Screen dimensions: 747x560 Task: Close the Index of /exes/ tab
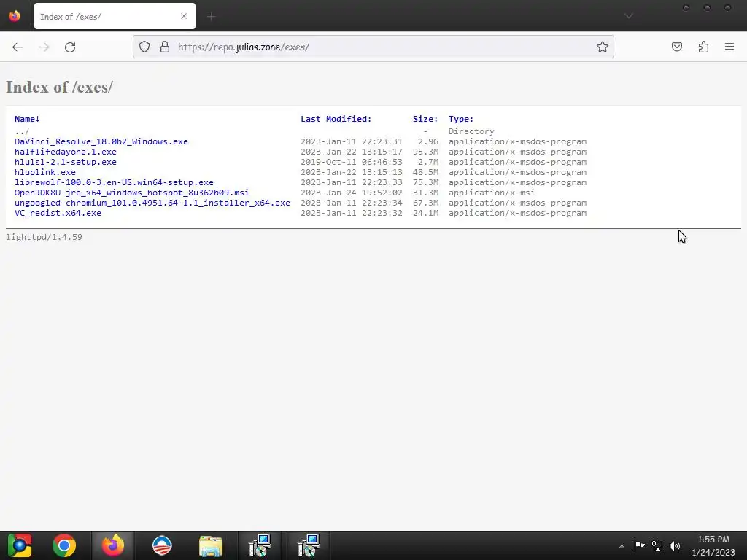tap(183, 16)
